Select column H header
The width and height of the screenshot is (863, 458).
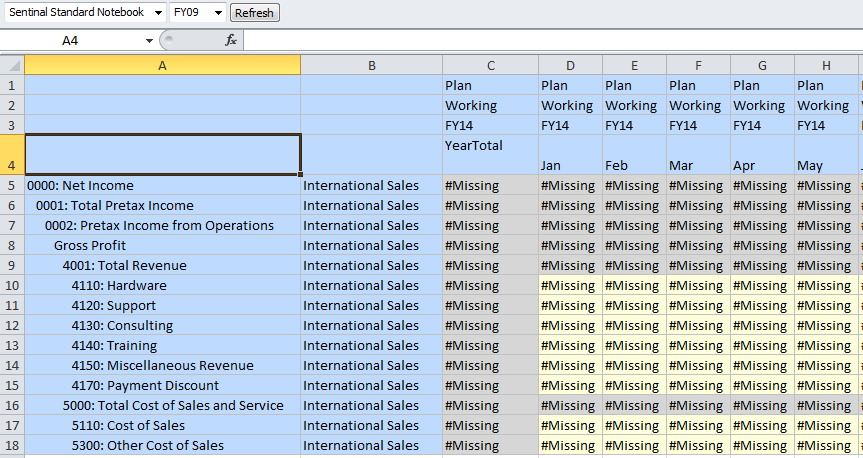[826, 66]
